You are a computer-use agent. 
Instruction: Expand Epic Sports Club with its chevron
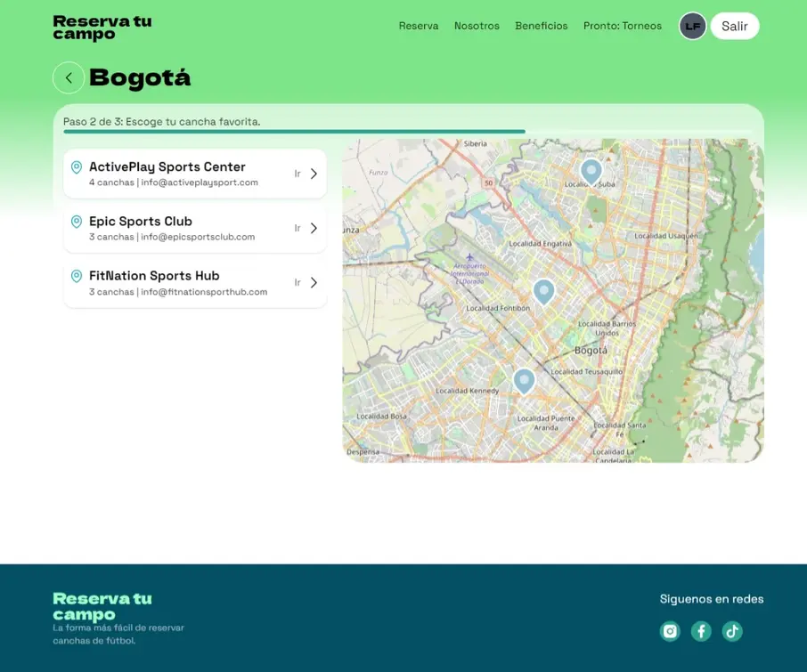pos(314,228)
